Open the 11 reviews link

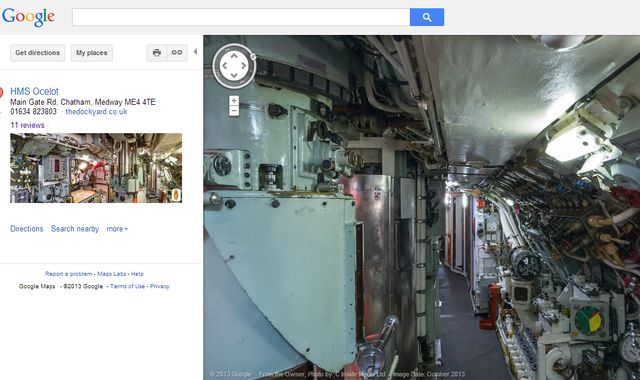click(27, 125)
